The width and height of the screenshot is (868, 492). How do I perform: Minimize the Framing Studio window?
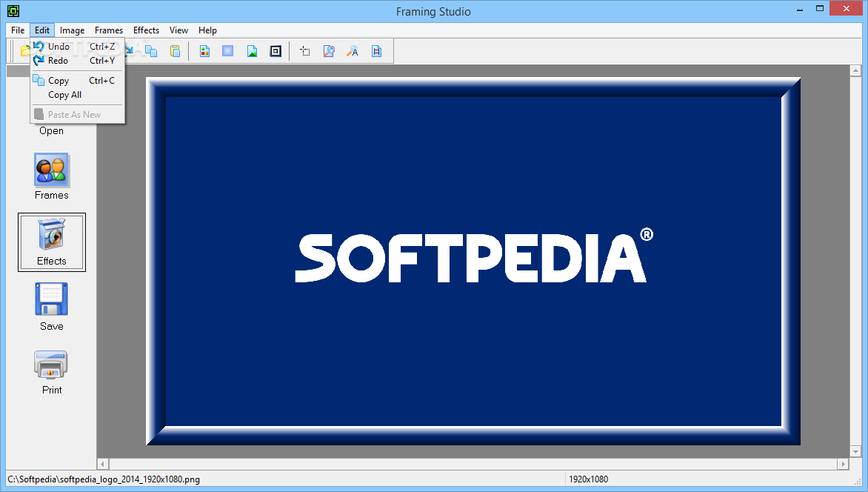(800, 10)
